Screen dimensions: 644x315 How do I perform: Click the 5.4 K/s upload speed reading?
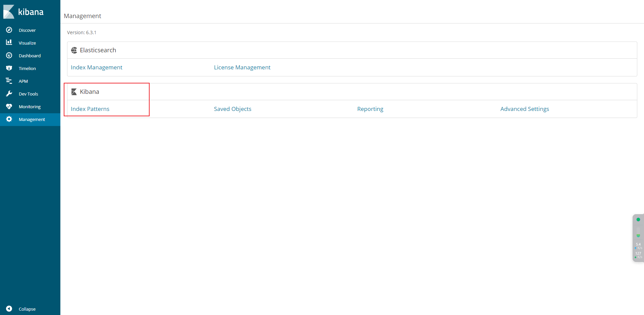638,246
